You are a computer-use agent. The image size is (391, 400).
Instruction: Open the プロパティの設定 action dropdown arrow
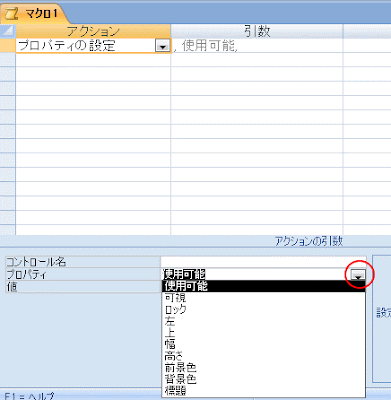point(162,46)
